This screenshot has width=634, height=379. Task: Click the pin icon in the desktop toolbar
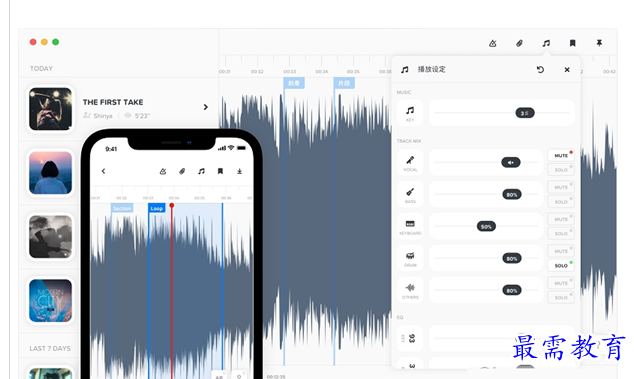pyautogui.click(x=599, y=43)
